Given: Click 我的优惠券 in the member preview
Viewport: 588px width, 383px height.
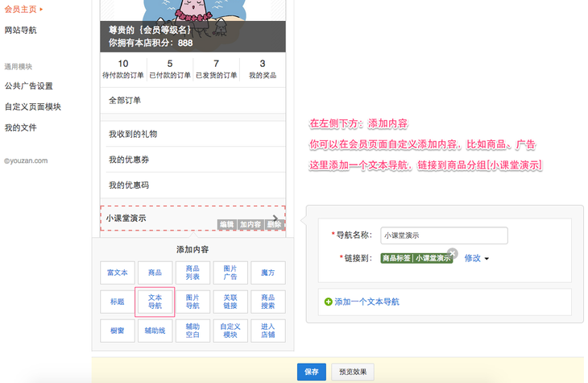Looking at the screenshot, I should (x=129, y=160).
